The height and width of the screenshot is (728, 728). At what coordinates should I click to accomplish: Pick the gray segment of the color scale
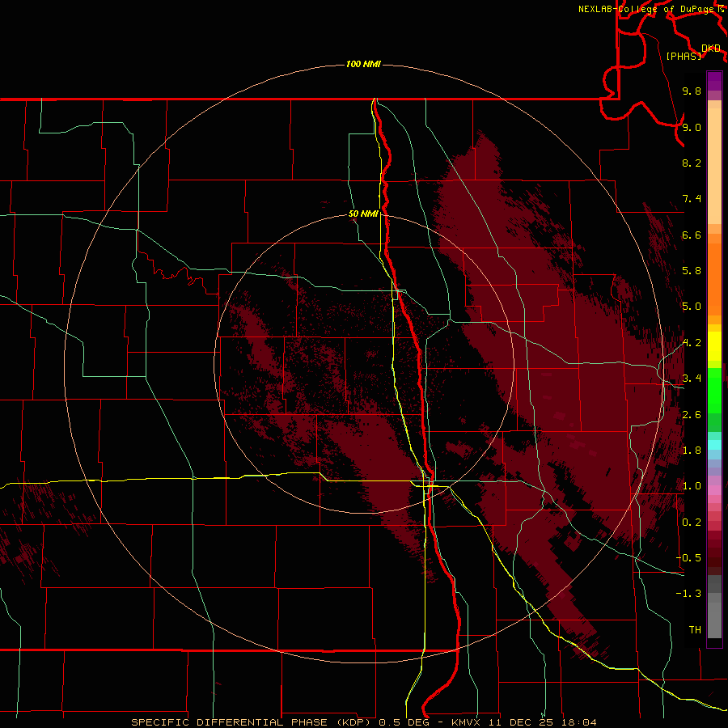714,607
